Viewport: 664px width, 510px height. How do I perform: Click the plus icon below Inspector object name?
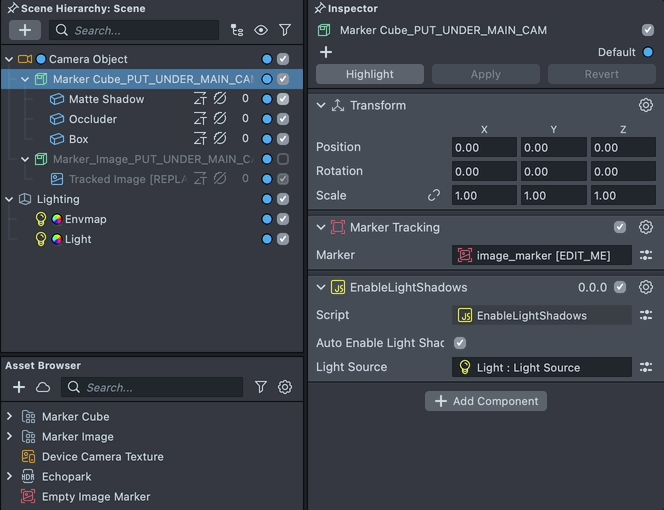(326, 52)
